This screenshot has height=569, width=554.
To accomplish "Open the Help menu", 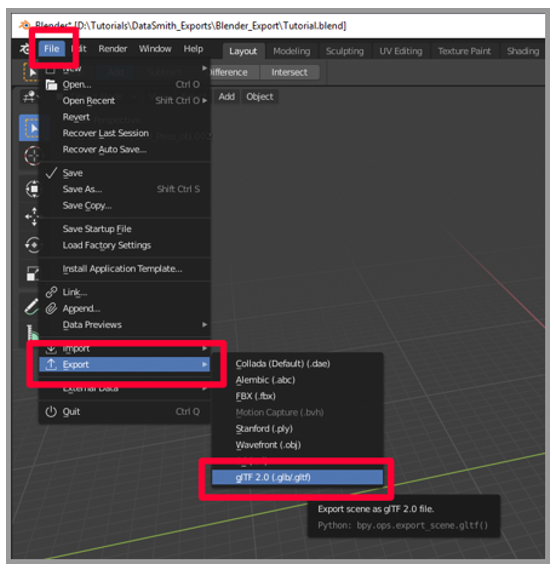I will click(193, 49).
